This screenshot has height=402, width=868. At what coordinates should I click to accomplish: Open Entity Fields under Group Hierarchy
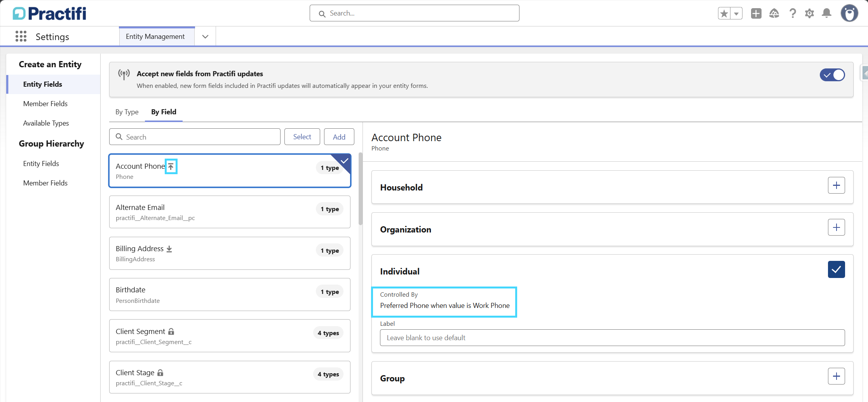(x=41, y=164)
